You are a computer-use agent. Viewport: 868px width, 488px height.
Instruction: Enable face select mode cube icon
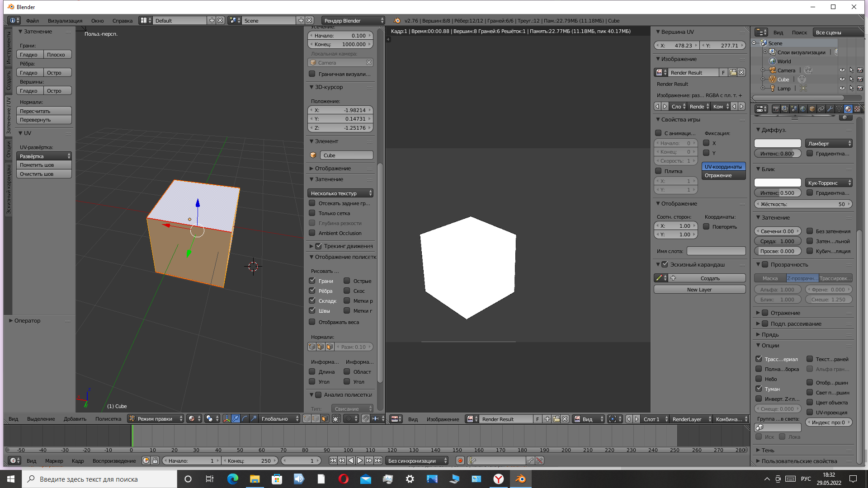click(325, 419)
